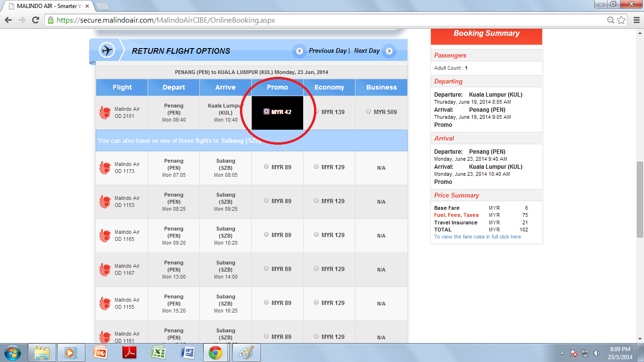Click the Price Summary heading
The image size is (644, 362).
pos(456,195)
